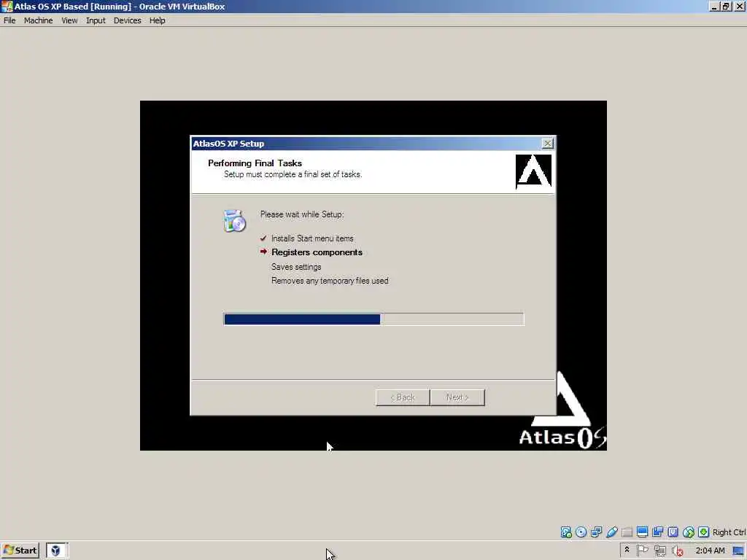Image resolution: width=747 pixels, height=560 pixels.
Task: Click the CPU virtualization status icon
Action: coord(673,532)
